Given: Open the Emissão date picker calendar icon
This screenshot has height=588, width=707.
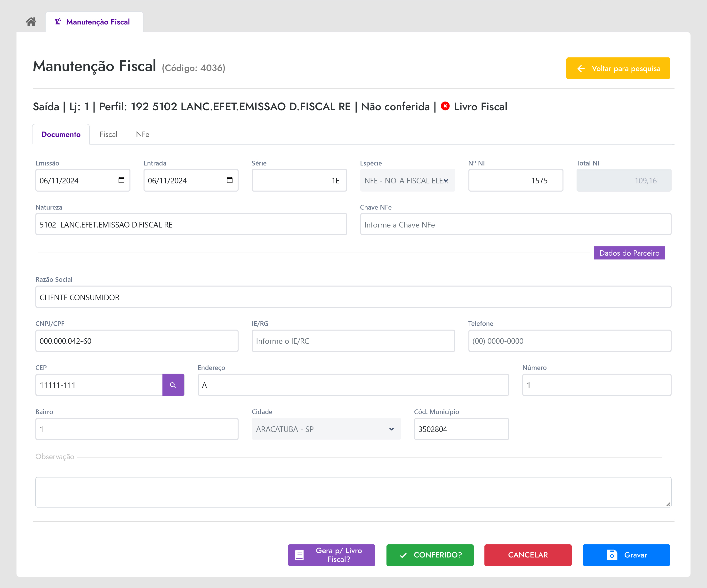Looking at the screenshot, I should pyautogui.click(x=121, y=180).
